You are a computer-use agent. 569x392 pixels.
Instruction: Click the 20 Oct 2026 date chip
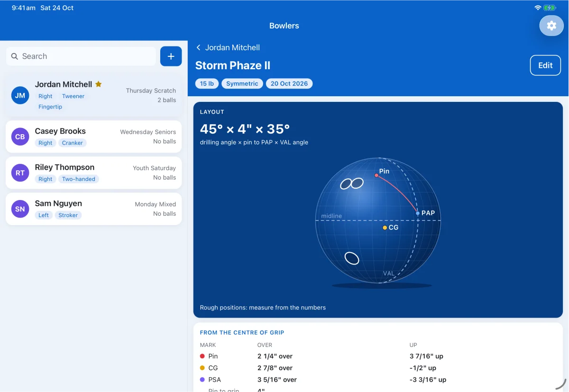[289, 83]
